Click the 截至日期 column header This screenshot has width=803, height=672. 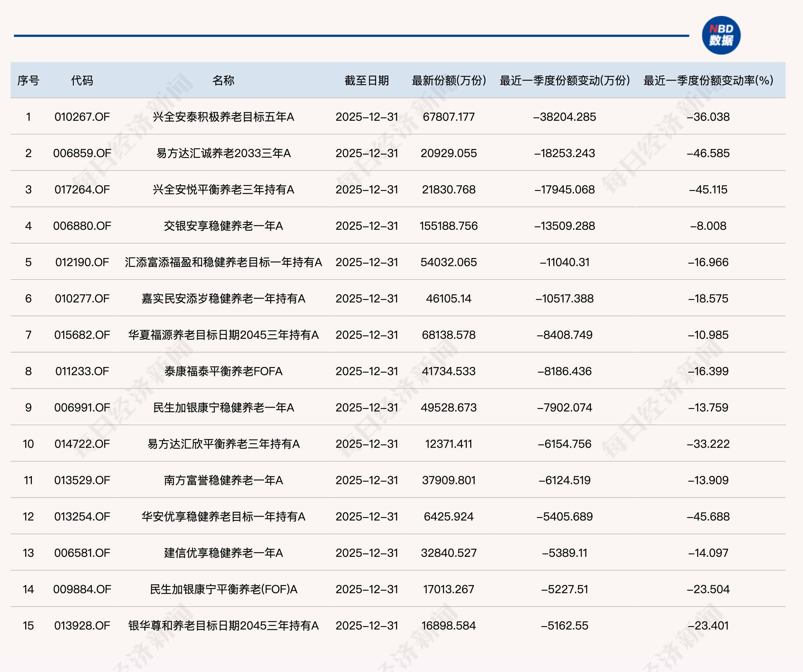pyautogui.click(x=366, y=80)
